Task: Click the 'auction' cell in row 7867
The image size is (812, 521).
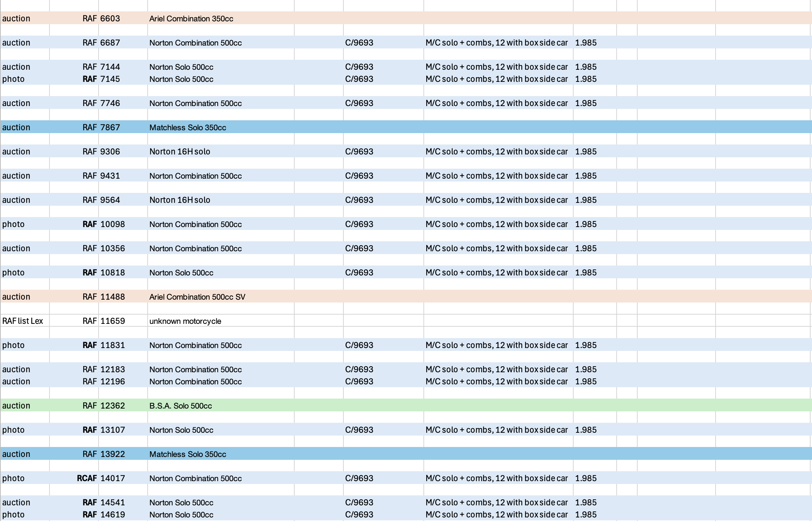Action: click(25, 127)
